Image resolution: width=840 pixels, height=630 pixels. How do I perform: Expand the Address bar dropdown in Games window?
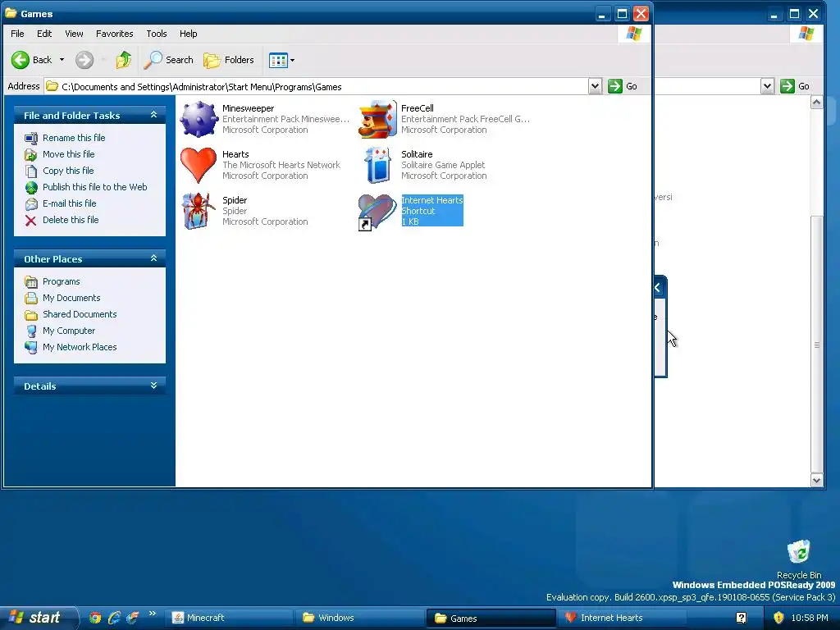coord(595,86)
